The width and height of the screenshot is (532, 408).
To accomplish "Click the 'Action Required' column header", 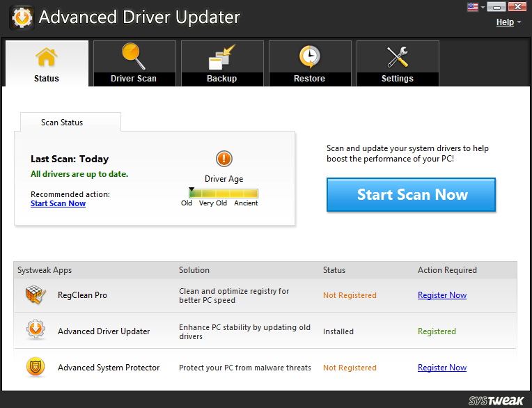I will (x=447, y=270).
